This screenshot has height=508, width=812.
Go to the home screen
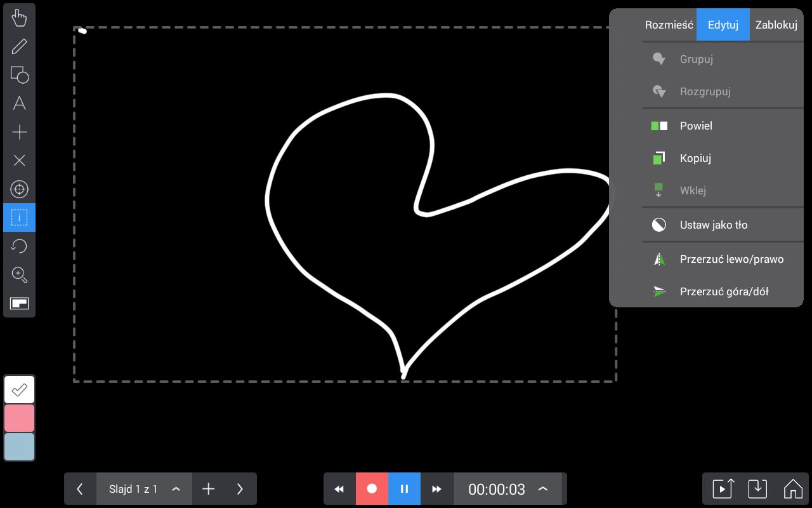coord(793,489)
